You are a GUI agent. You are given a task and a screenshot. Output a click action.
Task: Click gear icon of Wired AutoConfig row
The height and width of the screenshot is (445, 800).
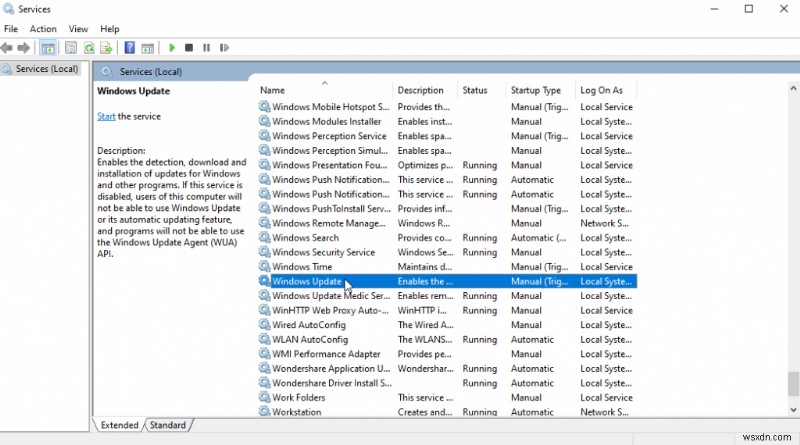[264, 325]
